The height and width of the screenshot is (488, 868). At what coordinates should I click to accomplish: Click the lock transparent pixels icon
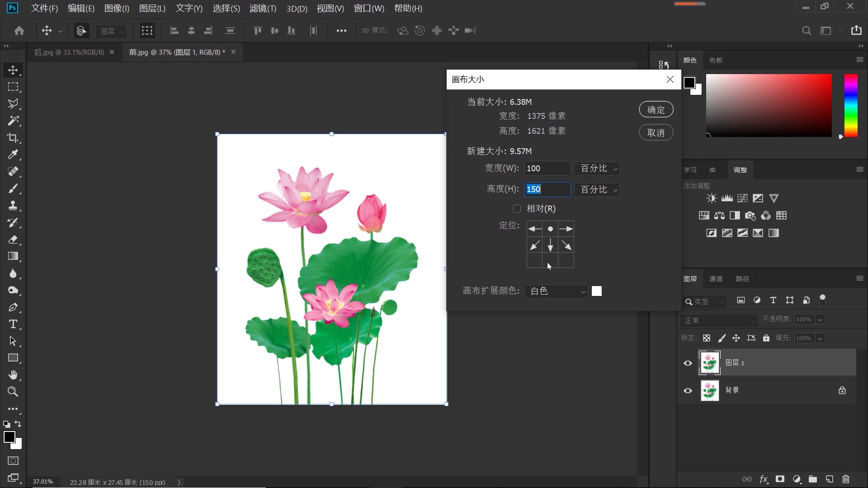tap(707, 338)
